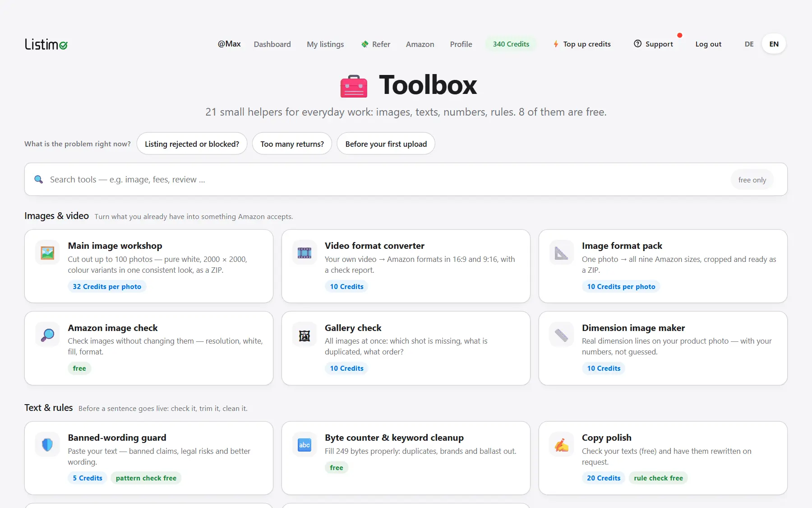Click the Amazon image check magnifier icon
This screenshot has width=812, height=508.
pos(47,335)
